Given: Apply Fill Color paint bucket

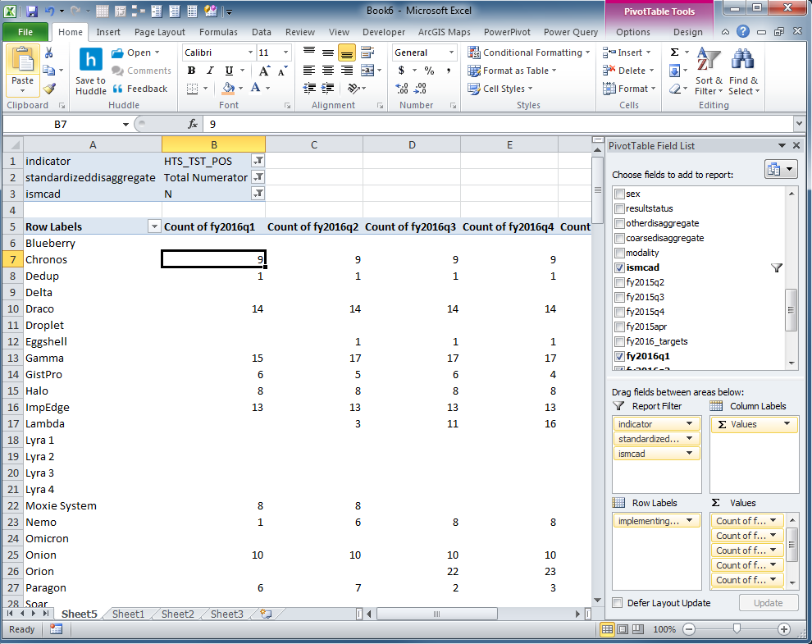Looking at the screenshot, I should pyautogui.click(x=228, y=88).
